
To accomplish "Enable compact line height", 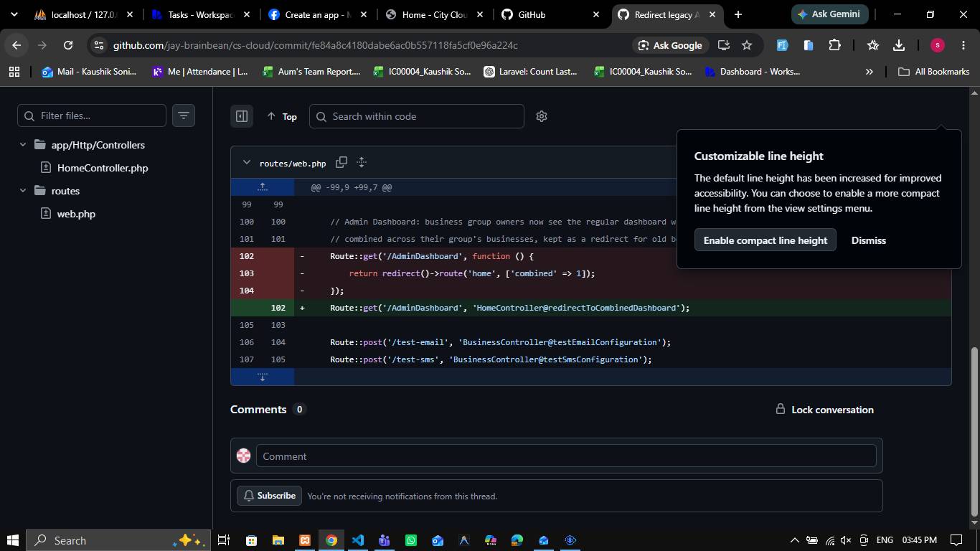I will click(765, 240).
